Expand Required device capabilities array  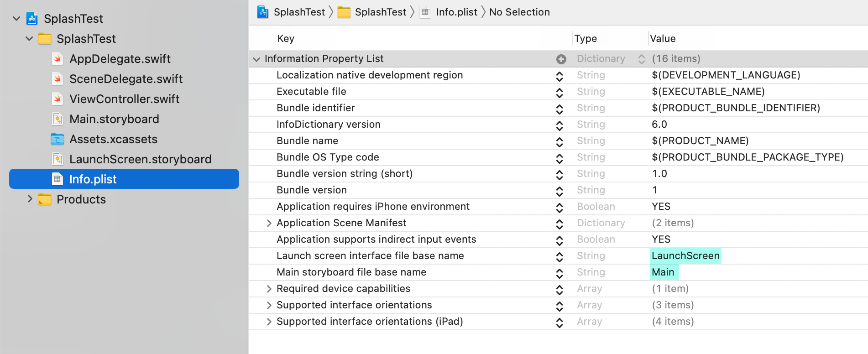269,289
